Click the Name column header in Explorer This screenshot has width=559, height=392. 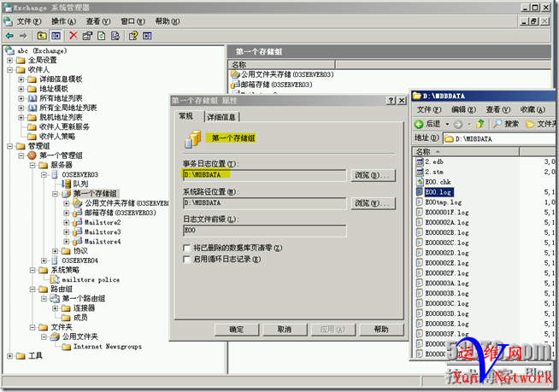(465, 152)
